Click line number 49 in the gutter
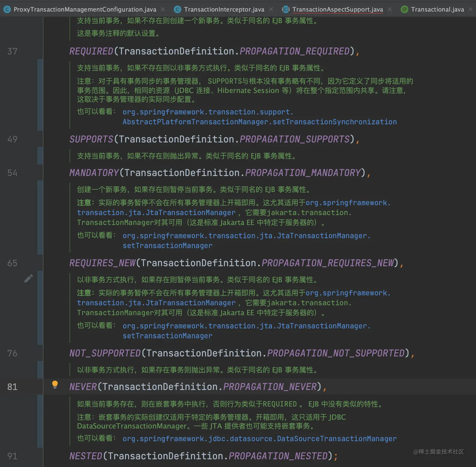This screenshot has height=467, width=476. click(x=12, y=139)
